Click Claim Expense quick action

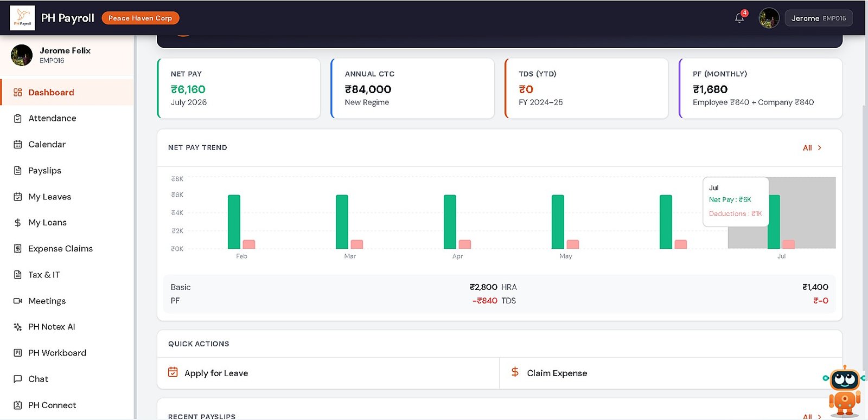pyautogui.click(x=671, y=373)
